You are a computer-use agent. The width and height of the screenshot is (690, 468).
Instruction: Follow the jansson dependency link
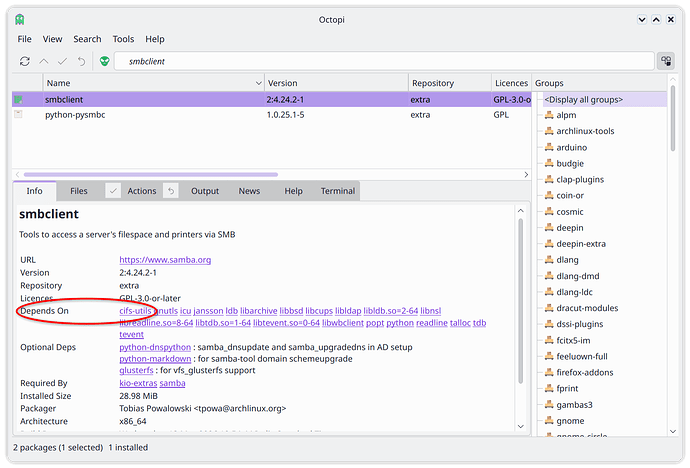coord(208,311)
